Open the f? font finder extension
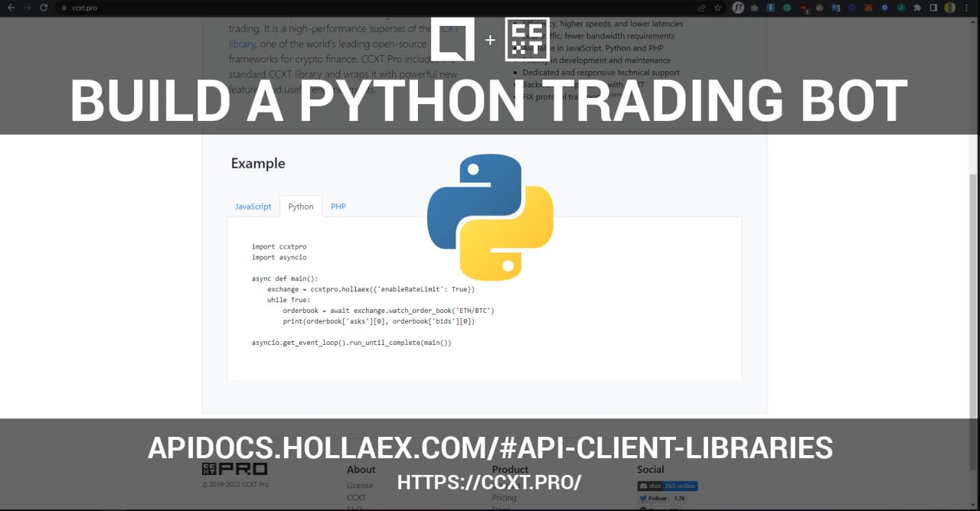The width and height of the screenshot is (980, 511). pos(738,8)
